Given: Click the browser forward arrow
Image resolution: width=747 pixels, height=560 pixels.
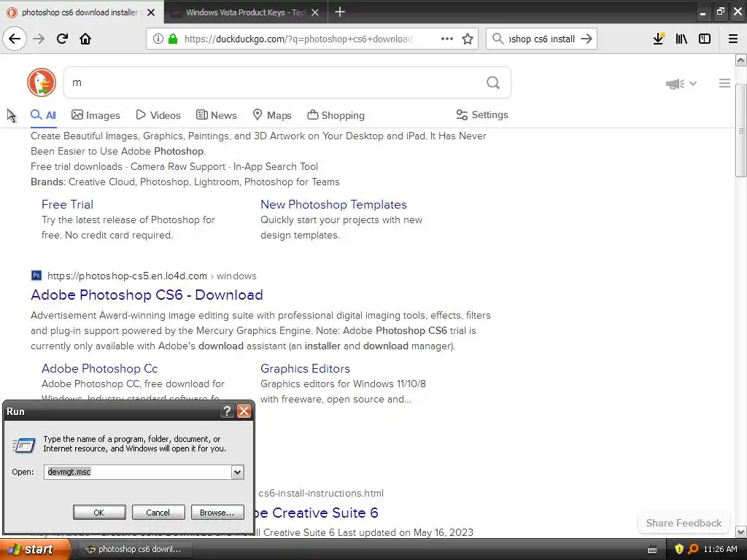Looking at the screenshot, I should coord(39,39).
